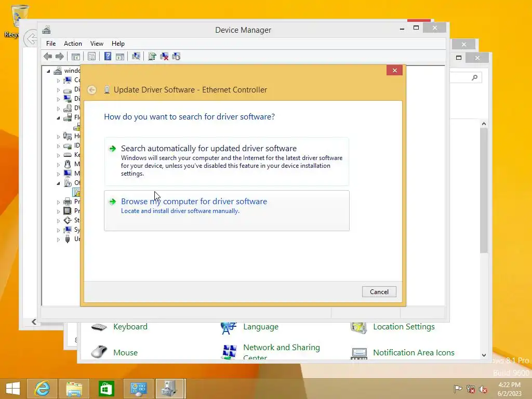Select the DVD drive category icon labeled DV
Image resolution: width=532 pixels, height=399 pixels.
(x=68, y=108)
